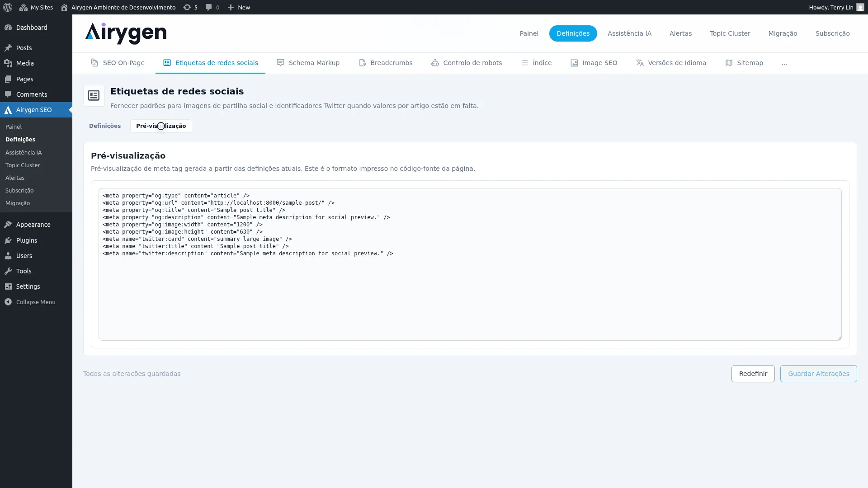This screenshot has height=488, width=868.
Task: Click the WordPress logo icon
Action: (8, 7)
